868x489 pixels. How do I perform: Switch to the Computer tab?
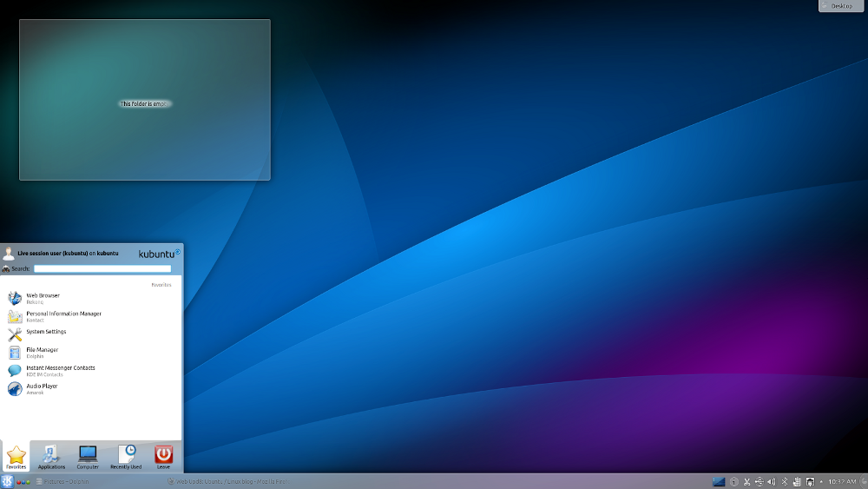click(x=88, y=457)
